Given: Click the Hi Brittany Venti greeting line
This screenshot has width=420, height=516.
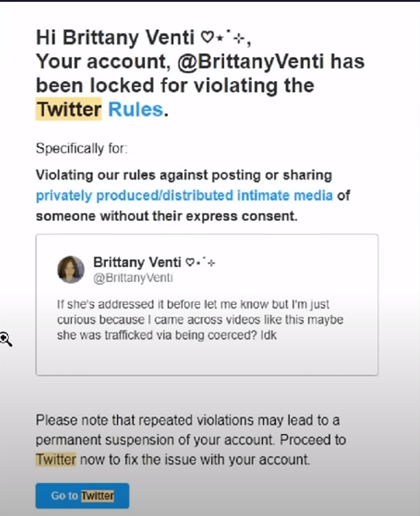Looking at the screenshot, I should 117,38.
